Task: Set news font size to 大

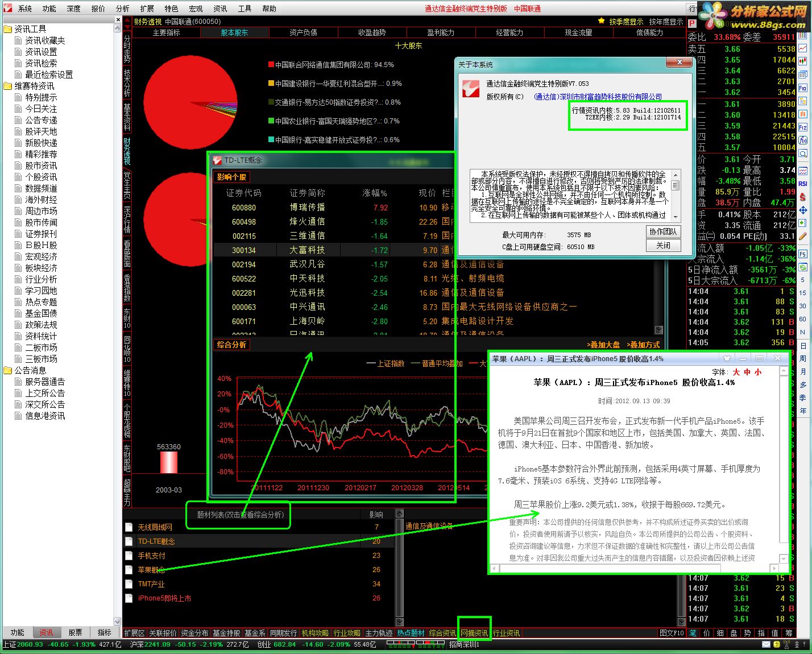Action: click(736, 372)
